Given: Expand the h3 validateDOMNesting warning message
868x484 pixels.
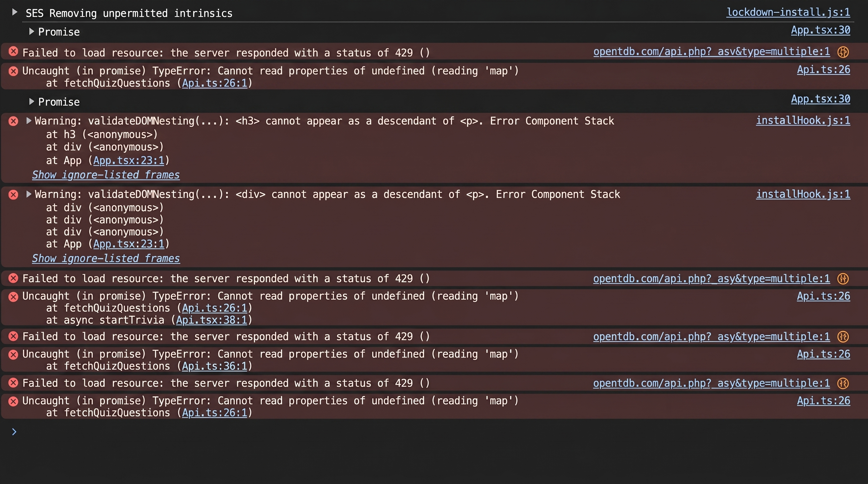Looking at the screenshot, I should coord(29,121).
